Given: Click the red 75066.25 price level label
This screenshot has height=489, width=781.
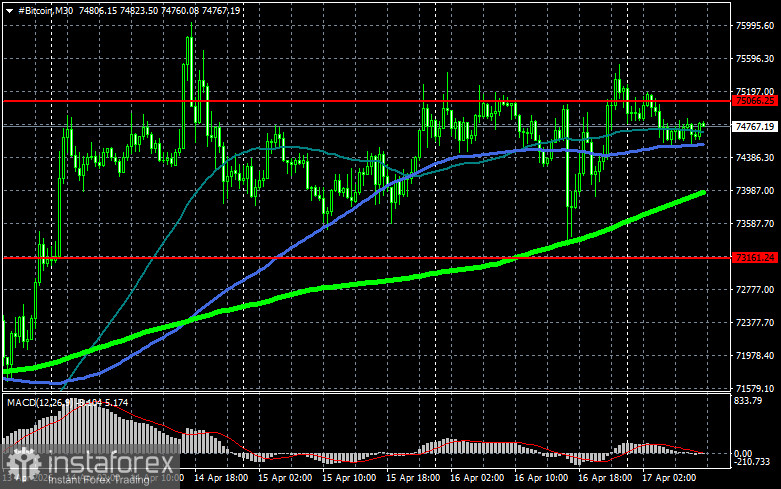Looking at the screenshot, I should [755, 101].
